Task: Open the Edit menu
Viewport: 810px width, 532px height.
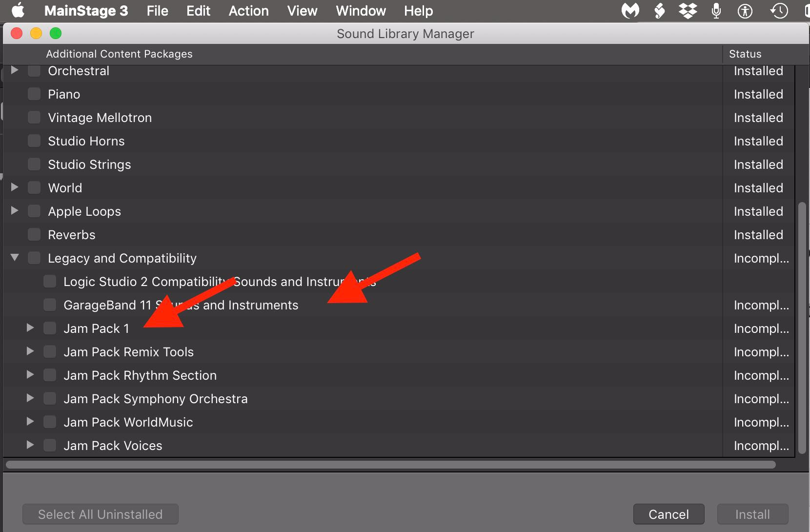Action: [x=198, y=11]
